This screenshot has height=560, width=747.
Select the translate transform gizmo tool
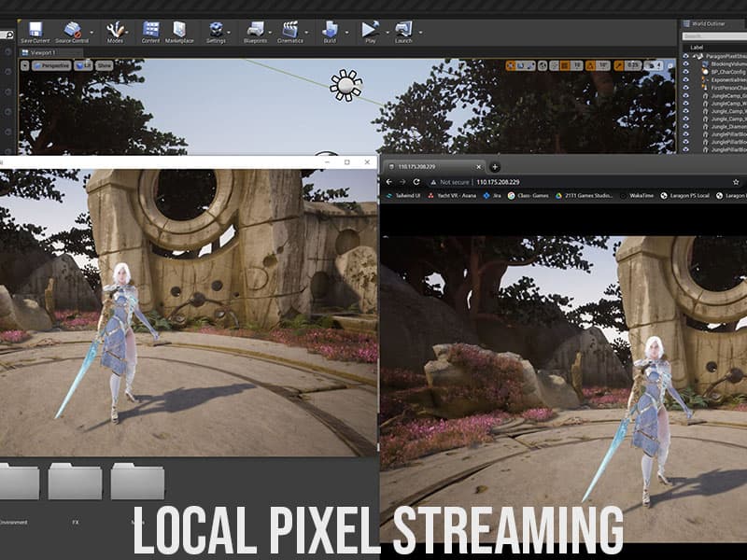[x=510, y=65]
